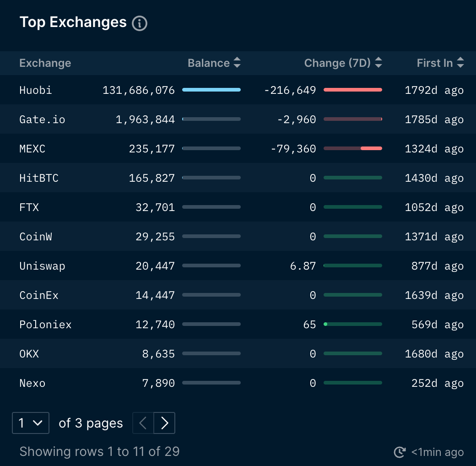Screen dimensions: 476x466
Task: Click Huobi's red 7D change bar
Action: tap(353, 90)
